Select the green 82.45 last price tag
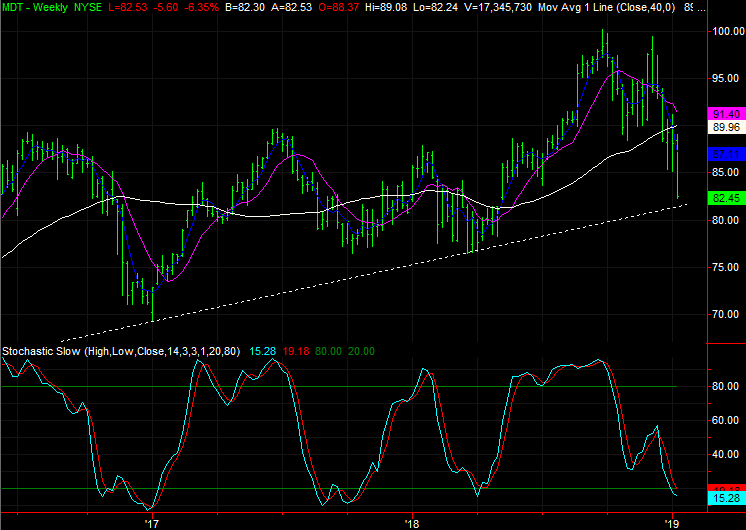 point(726,198)
